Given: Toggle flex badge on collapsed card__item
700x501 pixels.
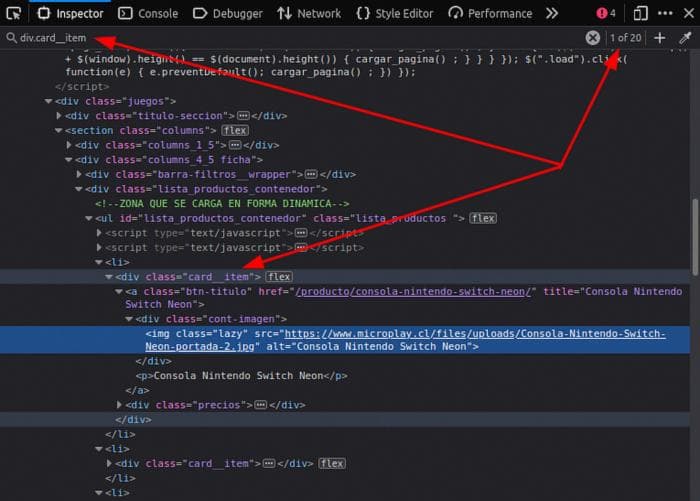Looking at the screenshot, I should 332,463.
